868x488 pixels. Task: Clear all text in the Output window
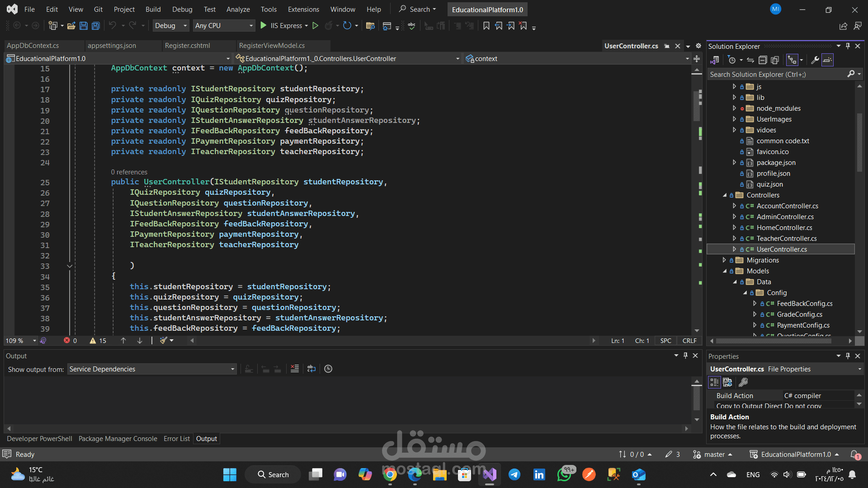(295, 369)
